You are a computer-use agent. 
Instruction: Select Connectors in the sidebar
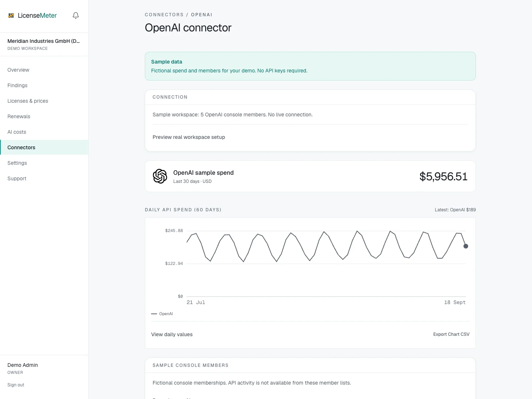[44, 147]
